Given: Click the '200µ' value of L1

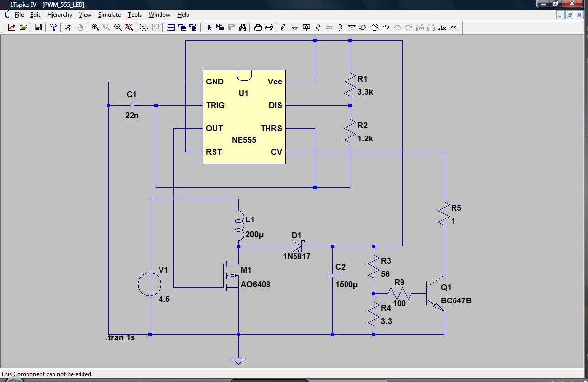Looking at the screenshot, I should pyautogui.click(x=254, y=235).
